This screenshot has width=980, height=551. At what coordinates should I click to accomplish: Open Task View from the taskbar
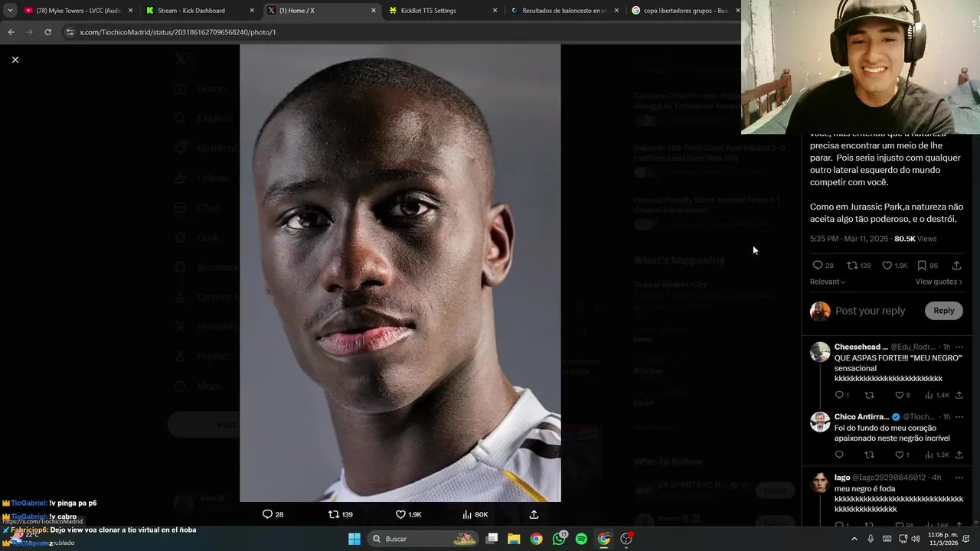tap(492, 539)
